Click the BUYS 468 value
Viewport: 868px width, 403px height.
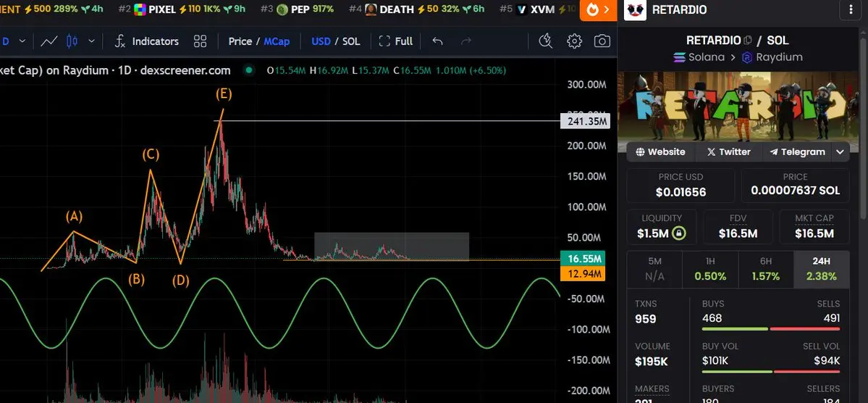coord(712,318)
